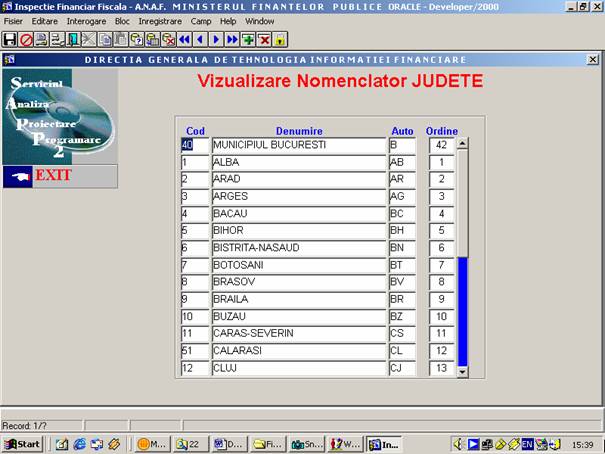Viewport: 605px width, 454px height.
Task: Jump to last record with double-right arrow
Action: 232,40
